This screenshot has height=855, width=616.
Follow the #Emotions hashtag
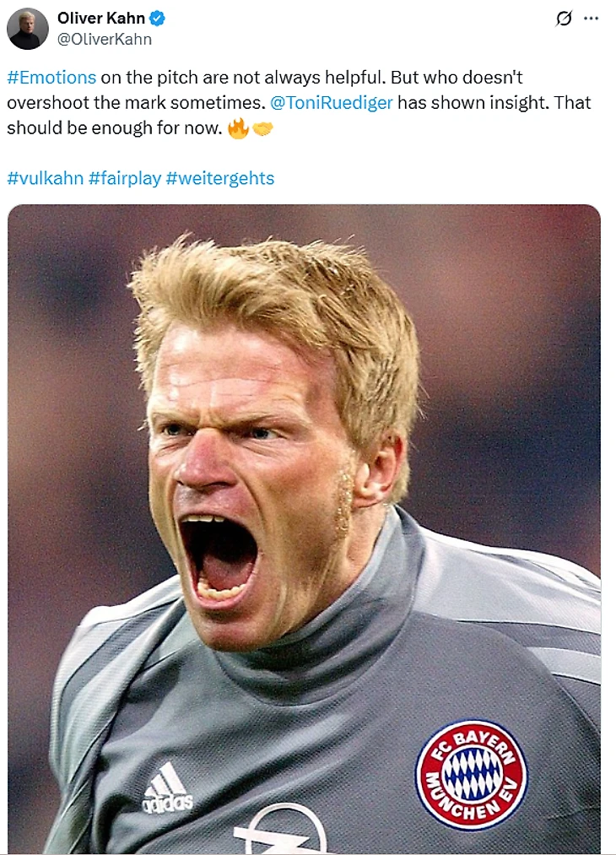51,78
